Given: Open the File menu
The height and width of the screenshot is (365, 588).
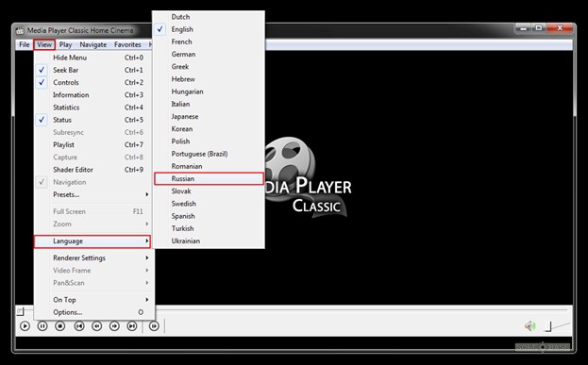Looking at the screenshot, I should click(x=25, y=44).
